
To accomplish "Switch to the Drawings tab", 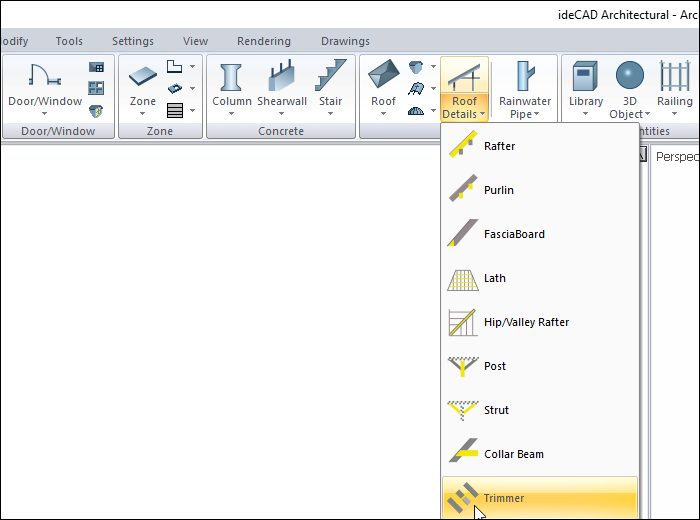I will point(345,41).
